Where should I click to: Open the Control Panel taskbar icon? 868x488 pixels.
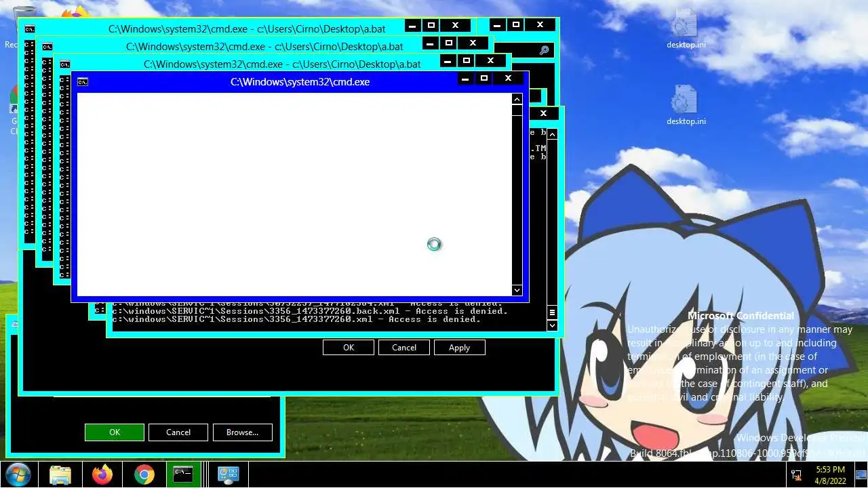tap(229, 474)
